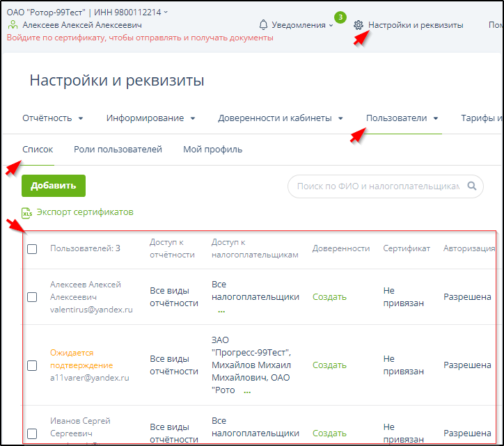
Task: Click the green notification badge showing 3
Action: (340, 17)
